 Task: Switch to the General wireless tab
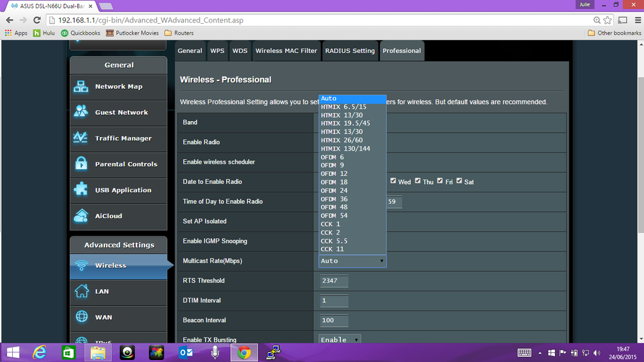pyautogui.click(x=190, y=51)
